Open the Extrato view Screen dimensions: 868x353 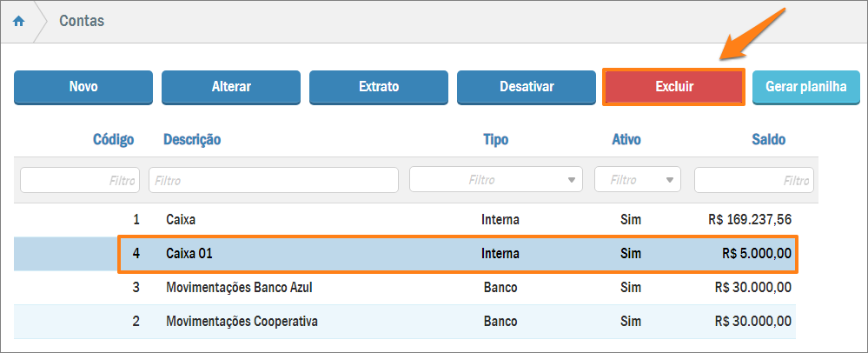coord(379,87)
